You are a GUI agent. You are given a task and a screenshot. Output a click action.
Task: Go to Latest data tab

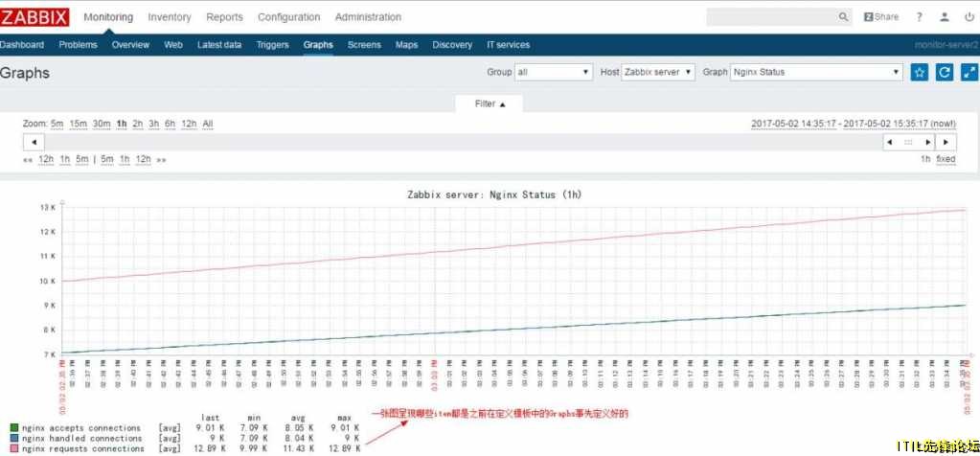coord(219,45)
